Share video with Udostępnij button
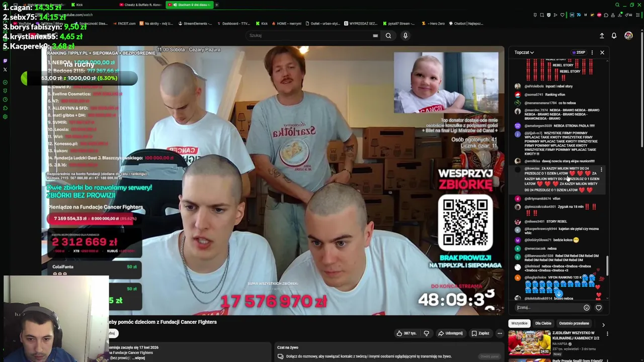 450,333
